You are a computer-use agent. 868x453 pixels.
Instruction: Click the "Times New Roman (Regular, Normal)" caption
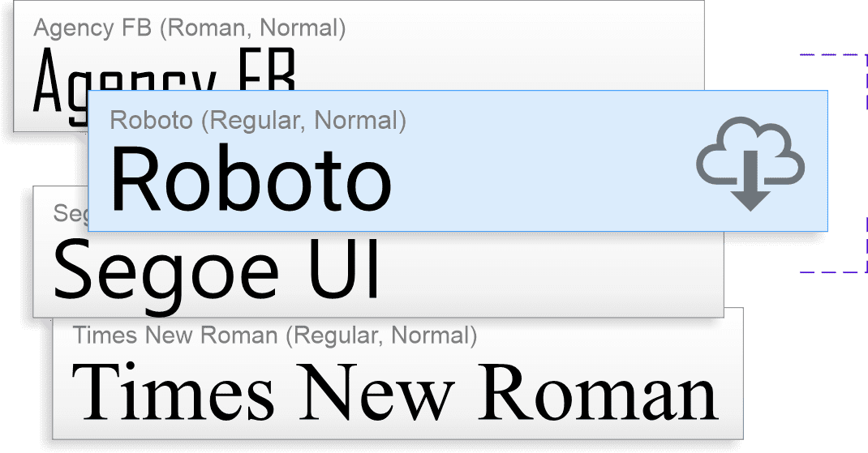pos(274,335)
